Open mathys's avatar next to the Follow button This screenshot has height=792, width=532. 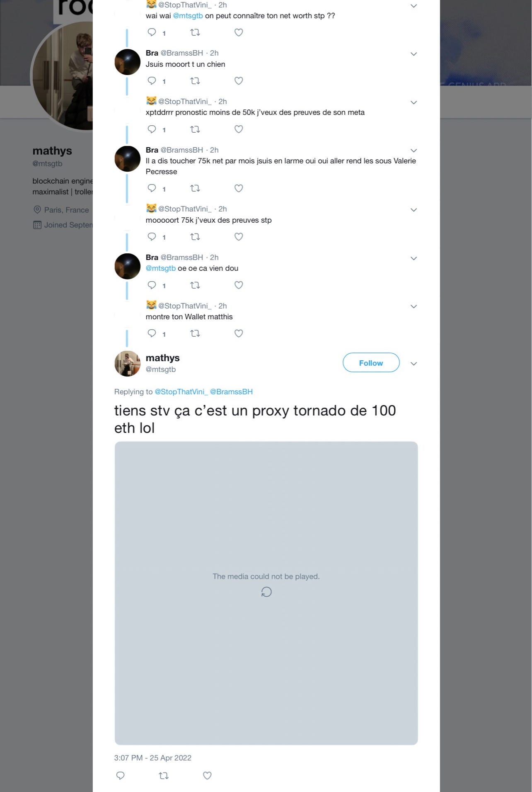(128, 364)
